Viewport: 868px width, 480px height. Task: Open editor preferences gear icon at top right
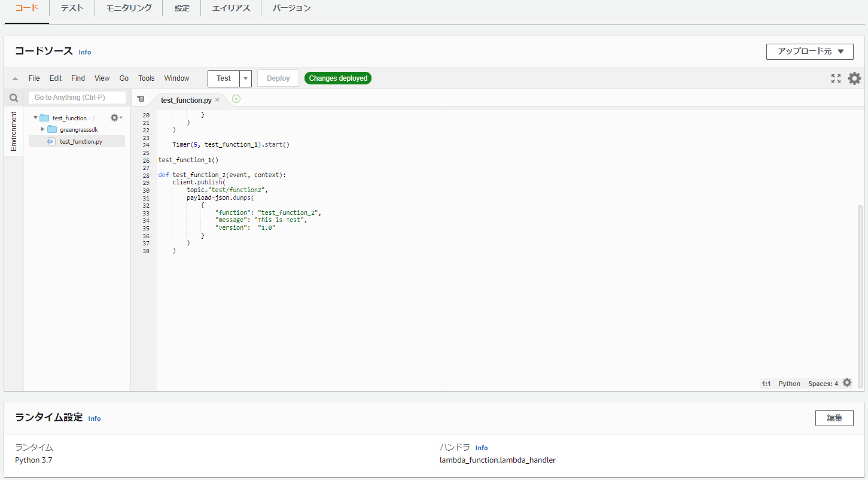854,78
